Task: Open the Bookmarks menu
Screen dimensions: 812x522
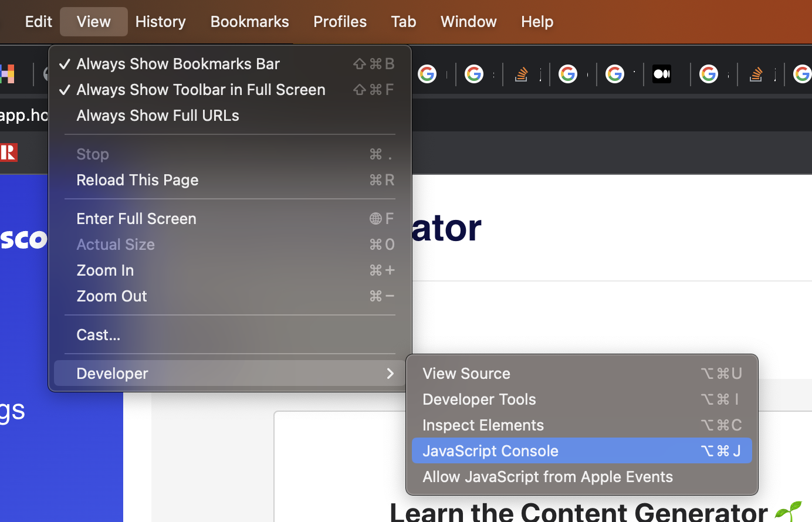Action: pos(249,22)
